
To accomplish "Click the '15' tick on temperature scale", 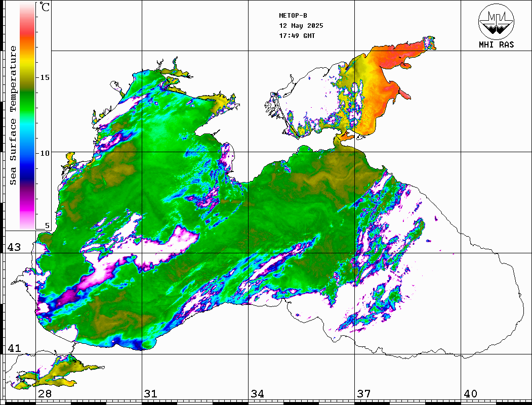I will click(x=45, y=77).
